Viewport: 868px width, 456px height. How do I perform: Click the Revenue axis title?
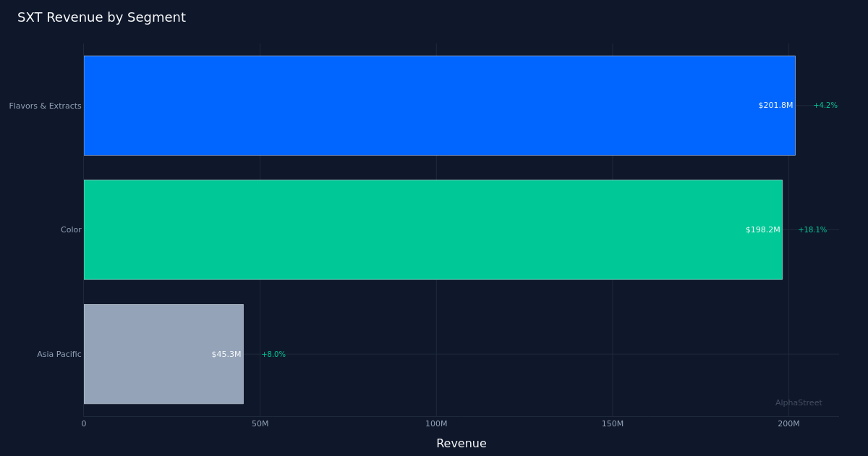point(461,443)
